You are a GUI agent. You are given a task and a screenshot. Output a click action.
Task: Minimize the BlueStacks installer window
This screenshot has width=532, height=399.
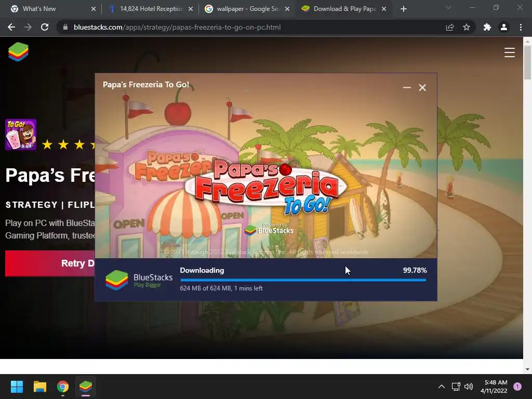point(407,87)
